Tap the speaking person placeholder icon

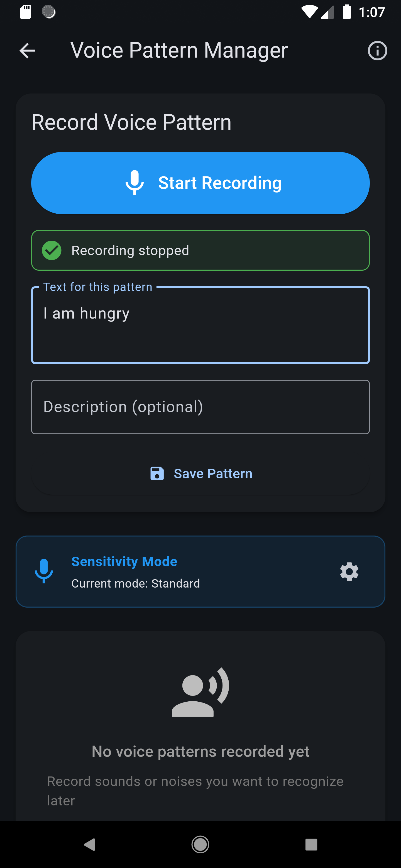pos(200,692)
